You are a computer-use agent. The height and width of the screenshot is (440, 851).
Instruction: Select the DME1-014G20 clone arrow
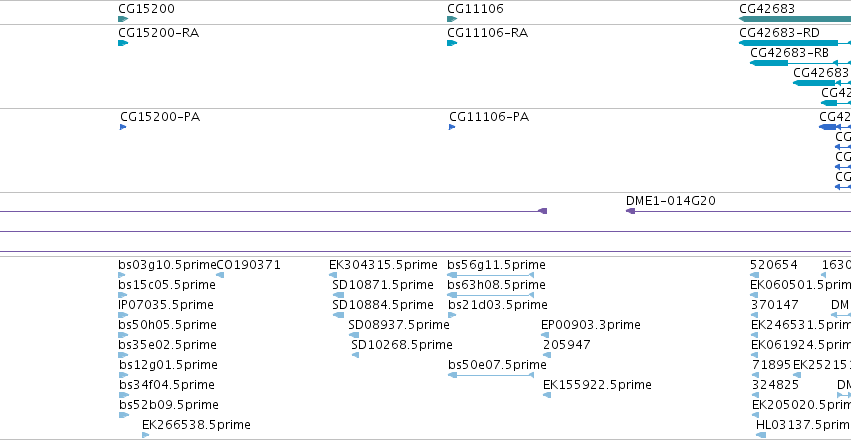pyautogui.click(x=738, y=211)
